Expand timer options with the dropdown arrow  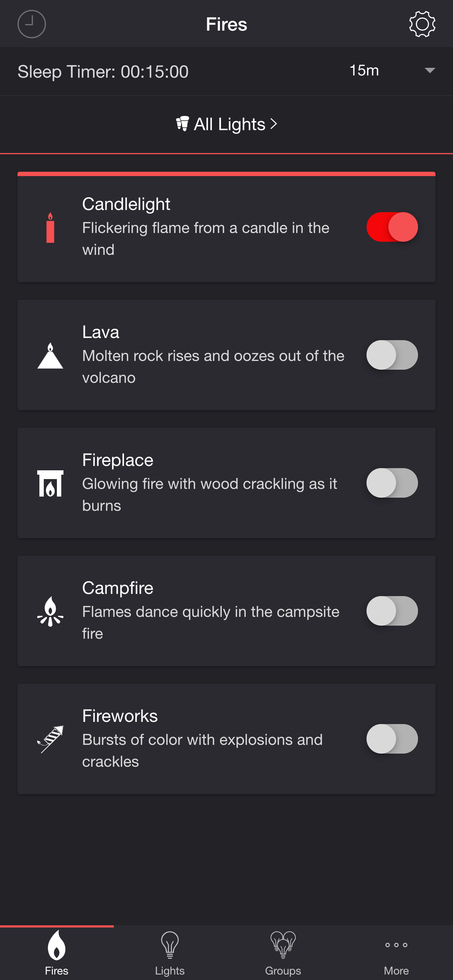point(430,70)
